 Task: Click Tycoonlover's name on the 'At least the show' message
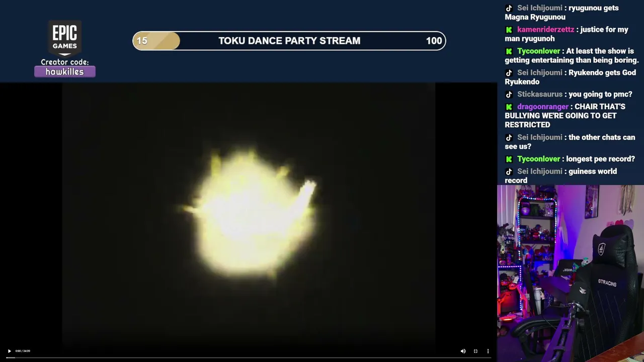[x=538, y=51]
